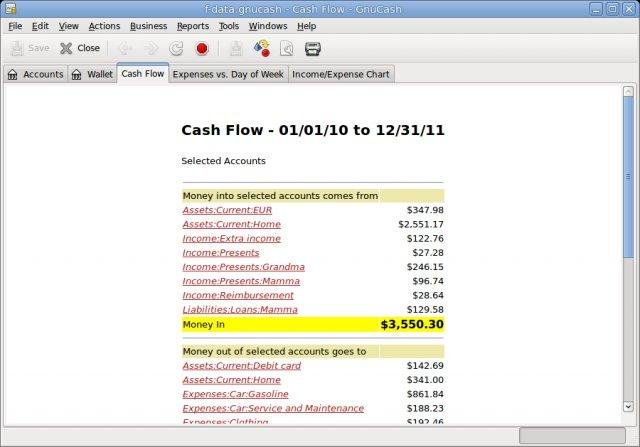Open the Actions menu
The height and width of the screenshot is (447, 640).
(104, 26)
